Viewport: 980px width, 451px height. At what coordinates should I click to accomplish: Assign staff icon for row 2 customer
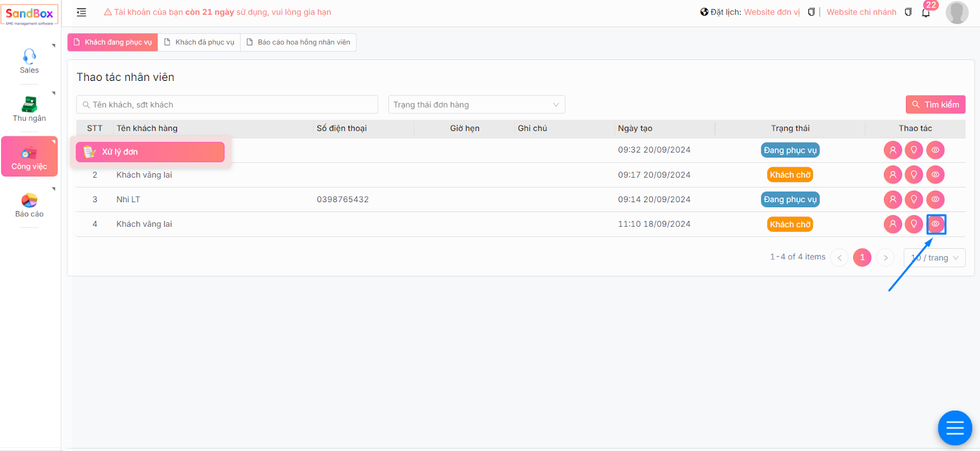tap(892, 175)
